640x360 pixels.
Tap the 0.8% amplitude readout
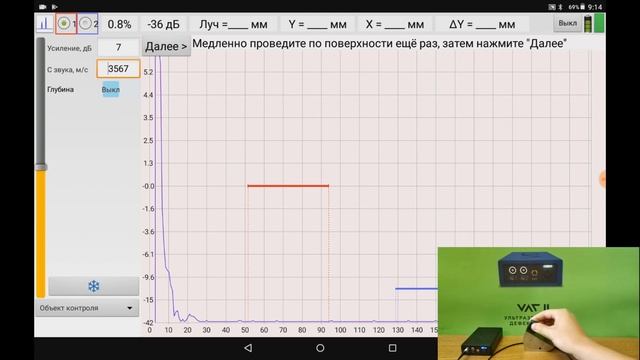119,24
